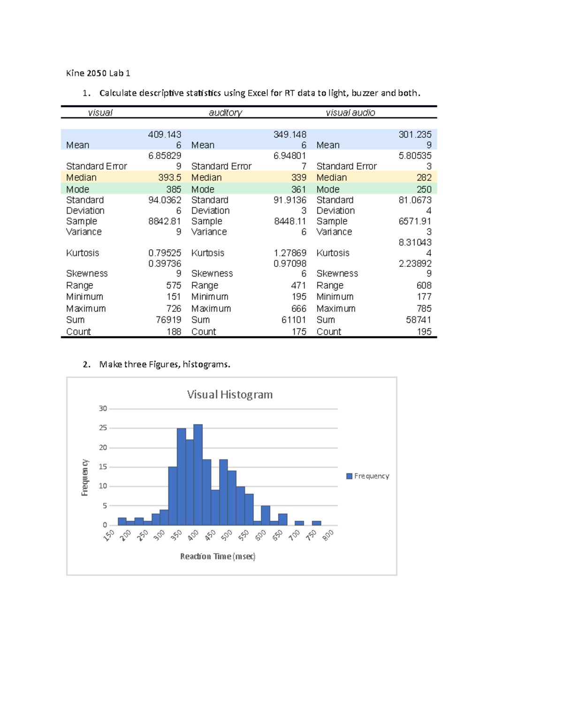Click the 'visual' column header in table
Image resolution: width=563 pixels, height=728 pixels.
coord(100,113)
